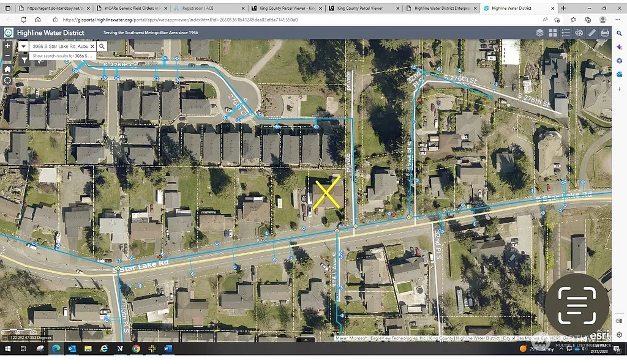627x364 pixels.
Task: Zoom out on the map
Action: click(7, 55)
